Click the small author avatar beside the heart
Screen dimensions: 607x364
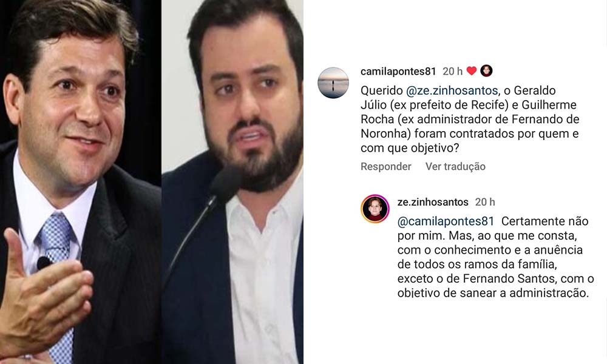(x=486, y=71)
